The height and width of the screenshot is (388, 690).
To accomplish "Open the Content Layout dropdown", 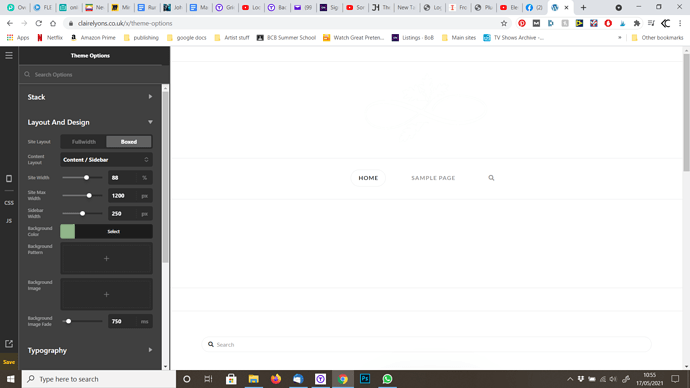I will pos(106,160).
